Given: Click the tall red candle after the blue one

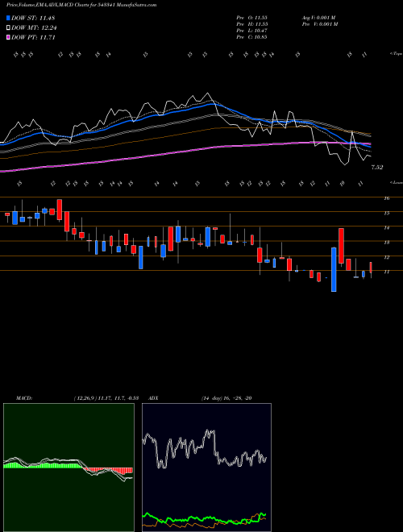Looking at the screenshot, I should [341, 246].
